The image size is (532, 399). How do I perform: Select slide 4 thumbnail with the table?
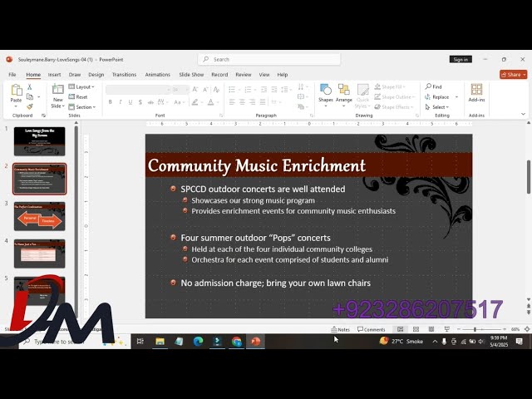(x=39, y=254)
